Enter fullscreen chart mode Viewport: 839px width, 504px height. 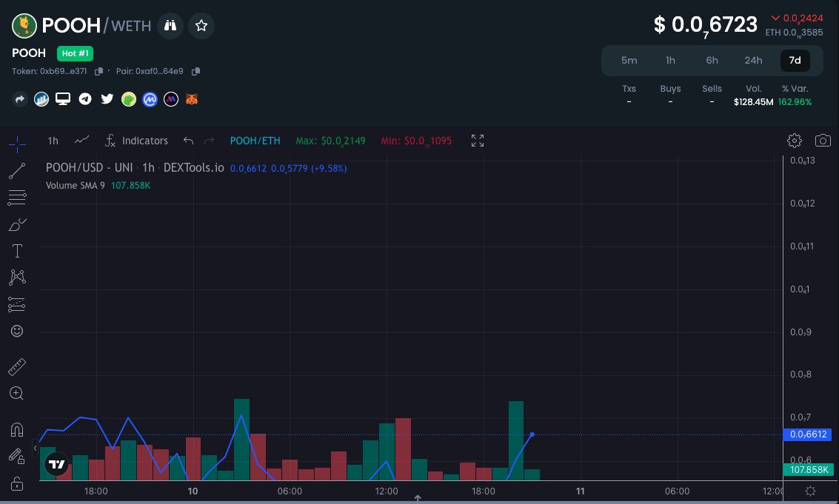pyautogui.click(x=478, y=141)
